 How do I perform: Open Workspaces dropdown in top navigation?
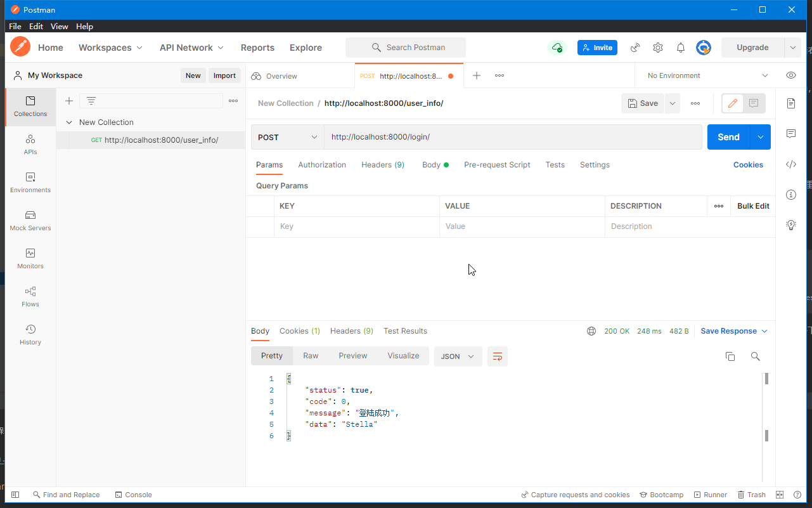(110, 48)
